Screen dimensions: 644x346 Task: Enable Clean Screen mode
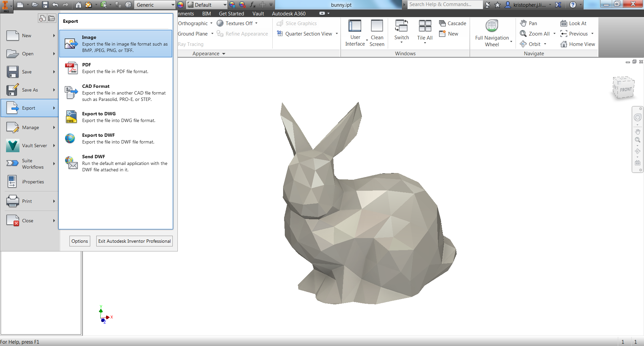point(377,32)
